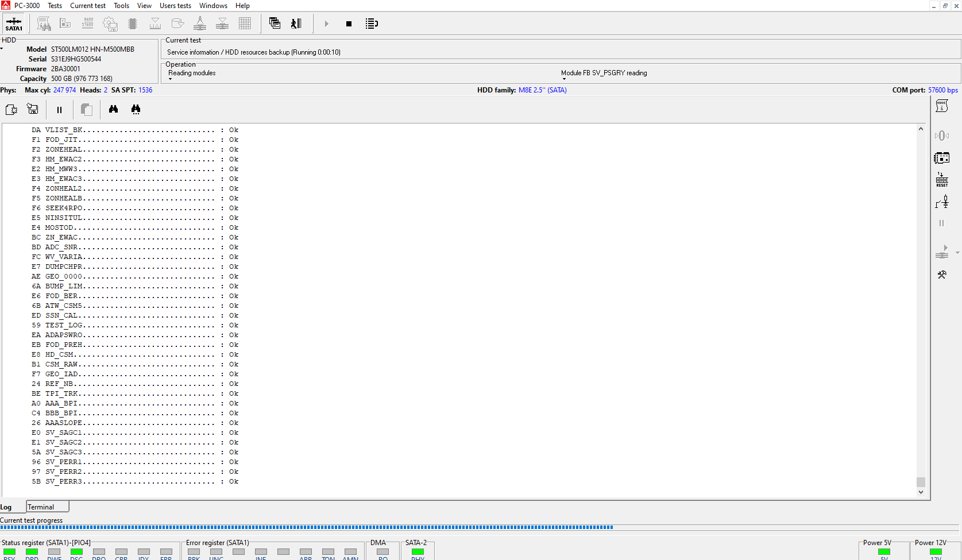Click the vertical scrollbar down arrow

coord(921,492)
